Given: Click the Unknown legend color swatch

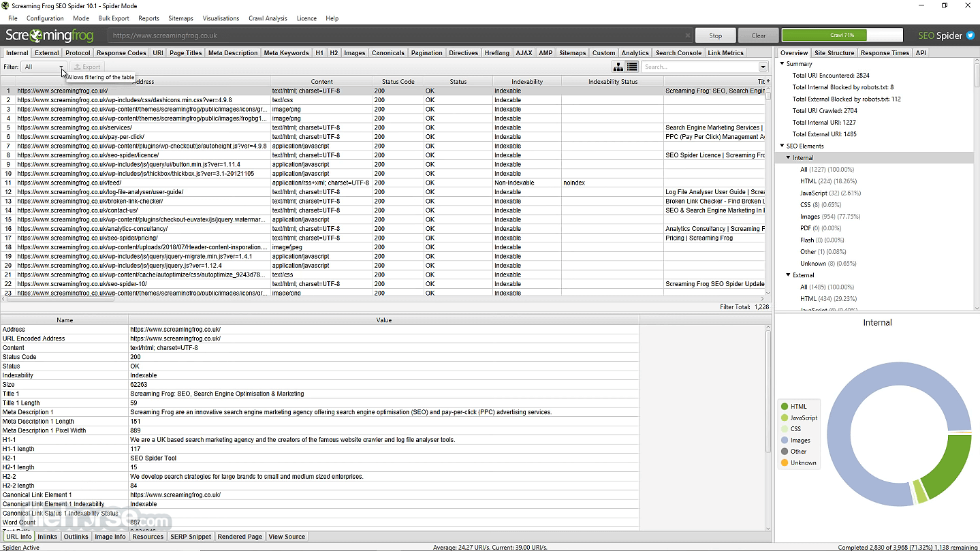Looking at the screenshot, I should pyautogui.click(x=785, y=463).
